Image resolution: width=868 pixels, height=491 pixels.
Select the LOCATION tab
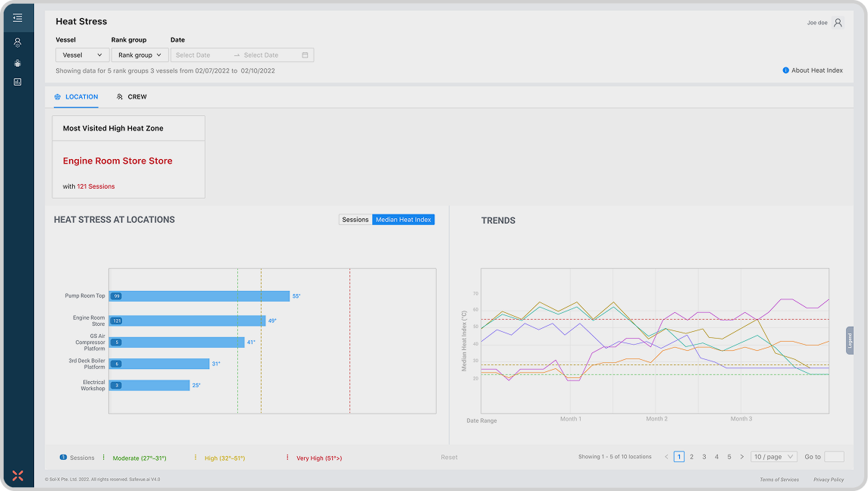click(76, 97)
